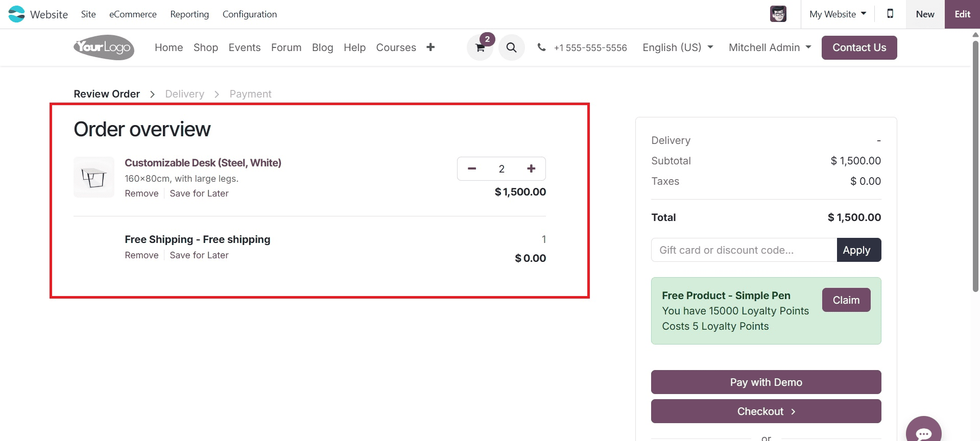Select the Shop menu item

coord(205,47)
